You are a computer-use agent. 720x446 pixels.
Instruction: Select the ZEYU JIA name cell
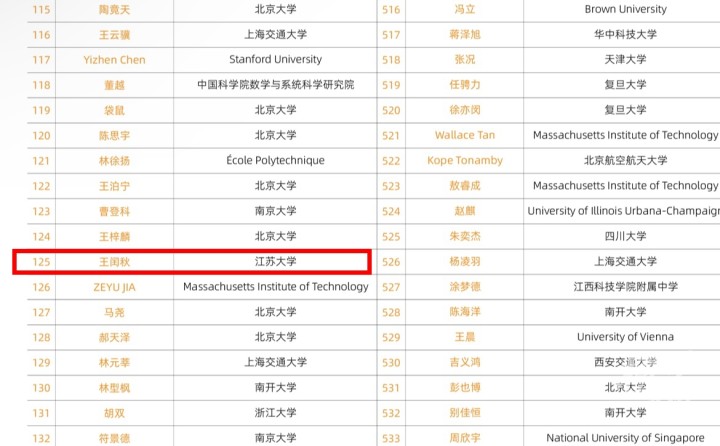click(114, 287)
